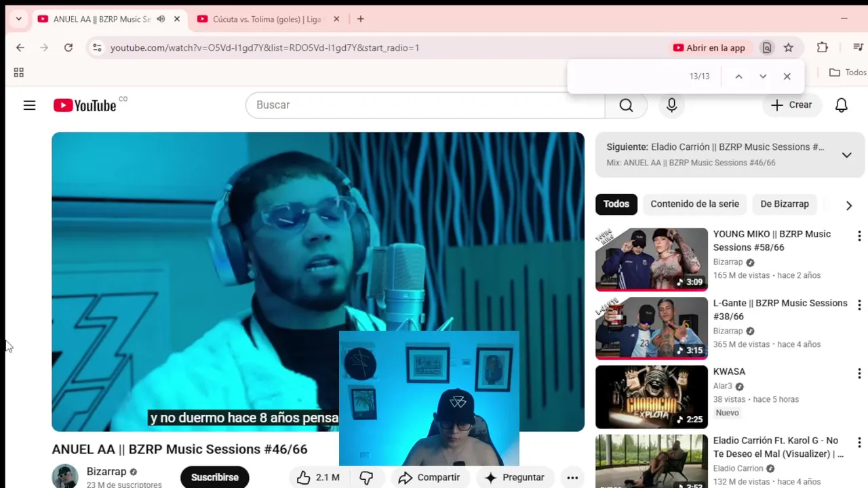The image size is (868, 488).
Task: Open YOUNG MIKO video title link
Action: pos(772,241)
